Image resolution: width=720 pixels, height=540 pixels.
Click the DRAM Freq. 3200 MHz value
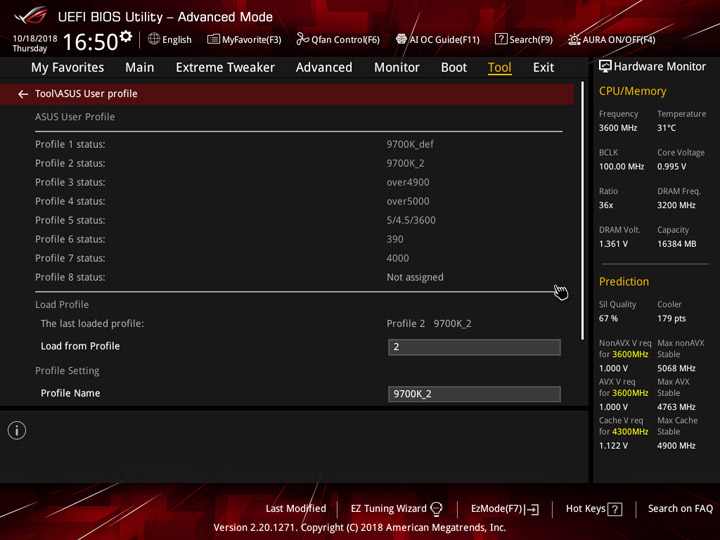676,205
